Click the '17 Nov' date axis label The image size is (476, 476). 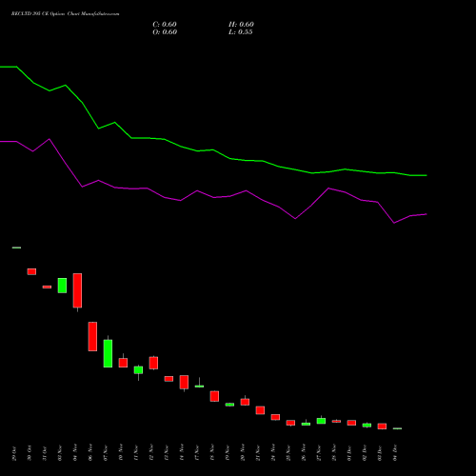click(x=197, y=453)
